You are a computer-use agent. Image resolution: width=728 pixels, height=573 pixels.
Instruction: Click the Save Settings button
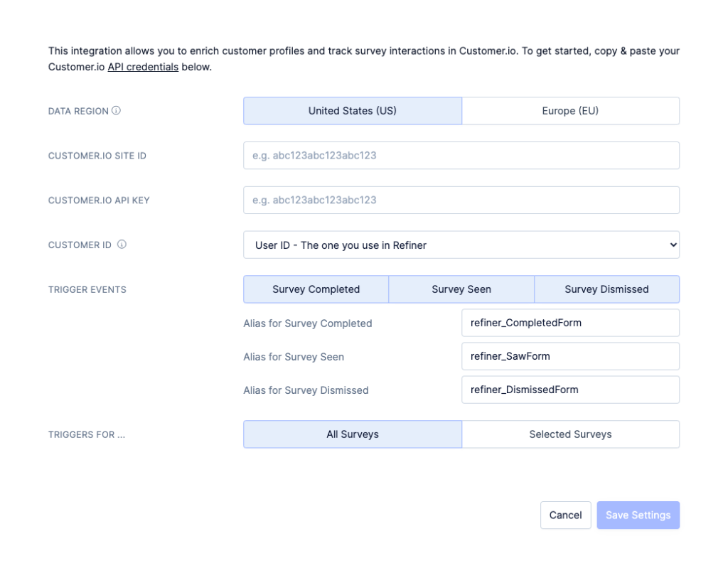(x=638, y=515)
